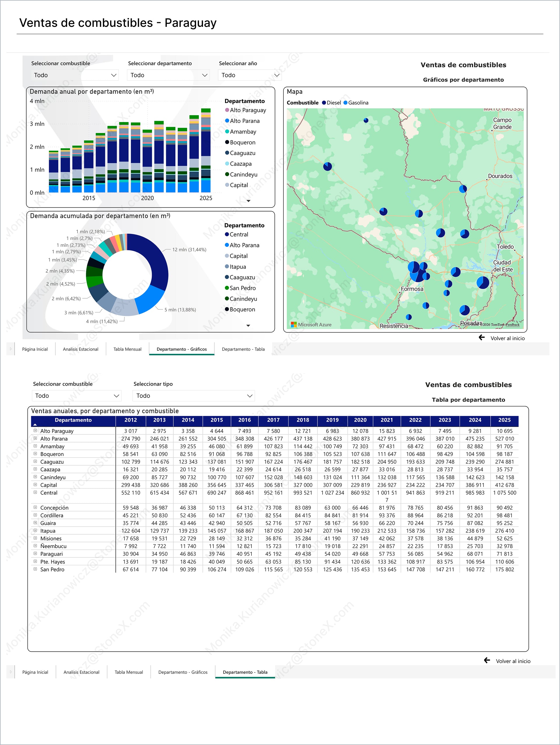Click the Diesel legend color dot
This screenshot has height=745, width=560.
pos(324,103)
